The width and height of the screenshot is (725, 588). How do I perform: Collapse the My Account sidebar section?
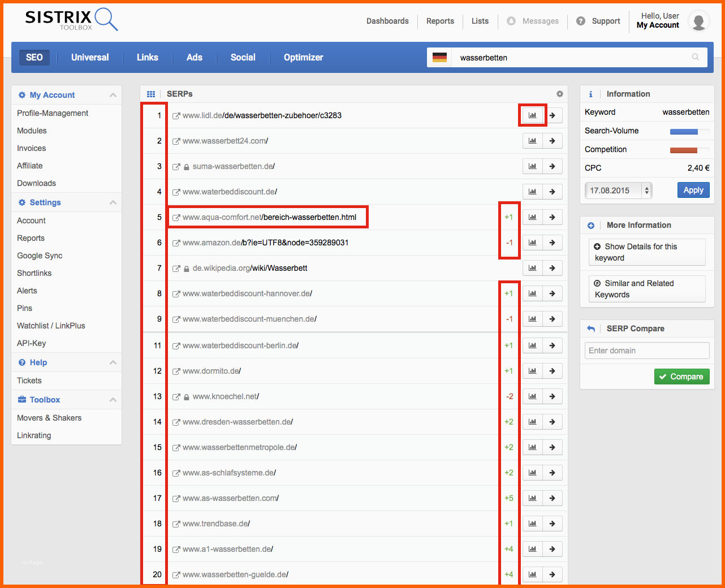point(113,95)
